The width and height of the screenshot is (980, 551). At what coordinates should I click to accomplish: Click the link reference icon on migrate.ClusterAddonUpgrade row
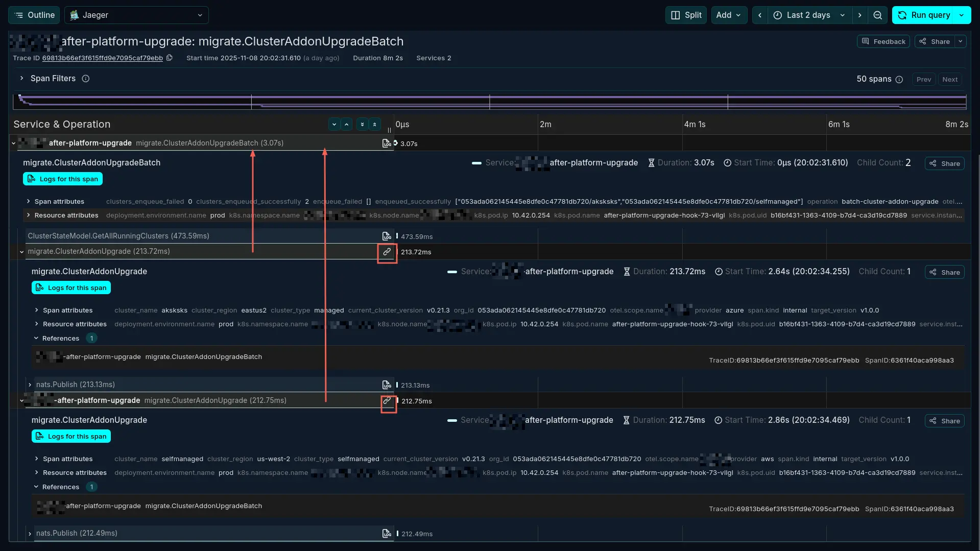pos(387,252)
